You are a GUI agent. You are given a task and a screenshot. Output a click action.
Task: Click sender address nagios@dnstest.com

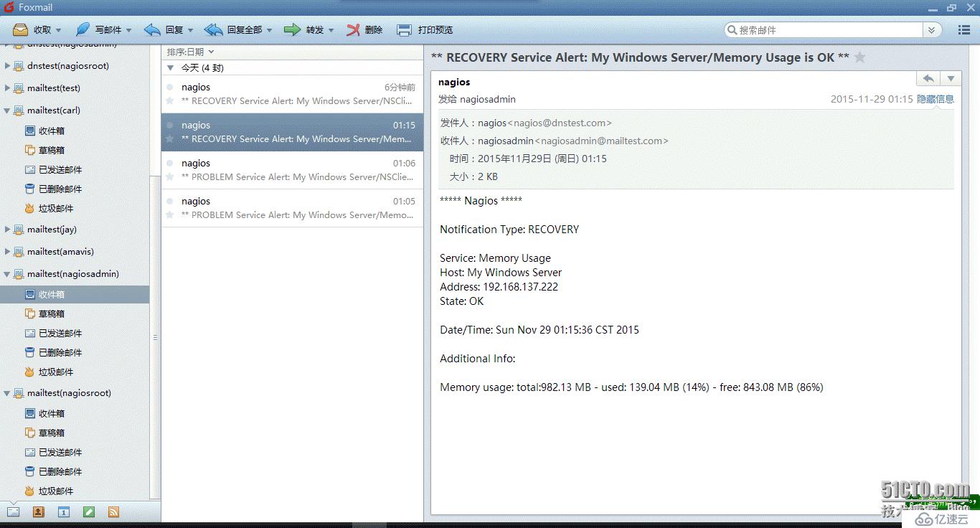click(559, 123)
